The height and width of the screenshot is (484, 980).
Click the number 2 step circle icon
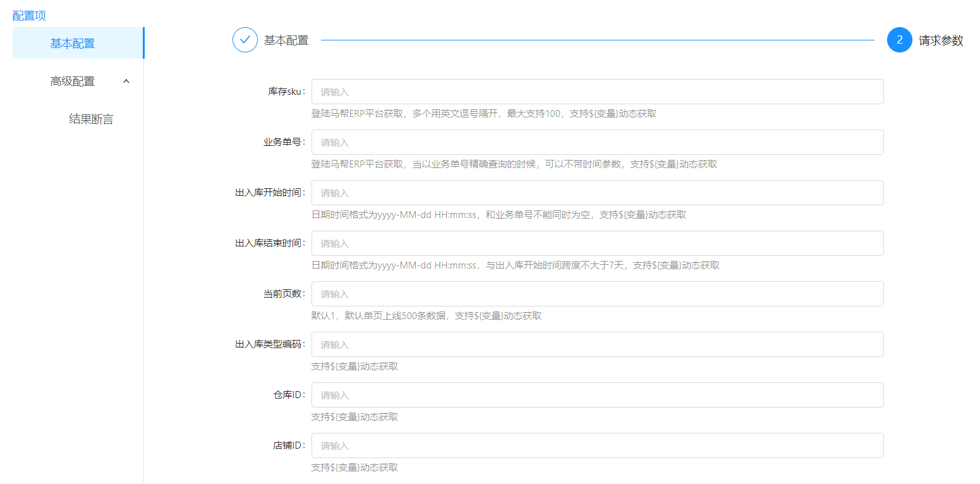(x=899, y=40)
